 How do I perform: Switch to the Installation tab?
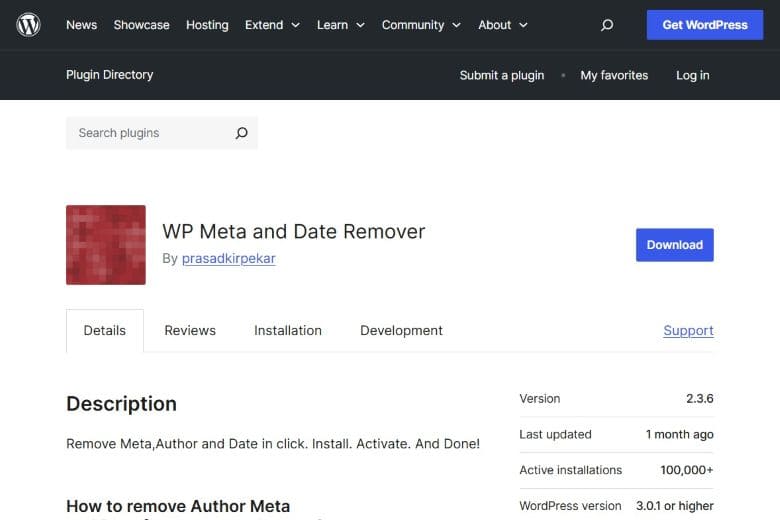(x=288, y=330)
